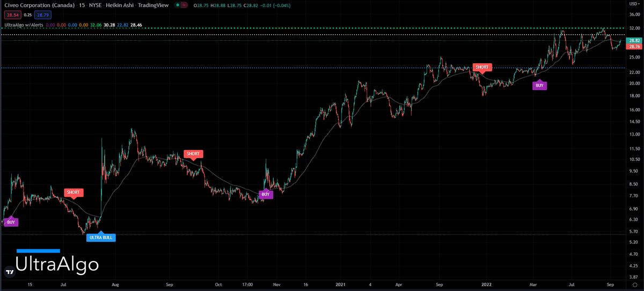The image size is (644, 291).
Task: Click the 14.50 price scale value
Action: [634, 122]
